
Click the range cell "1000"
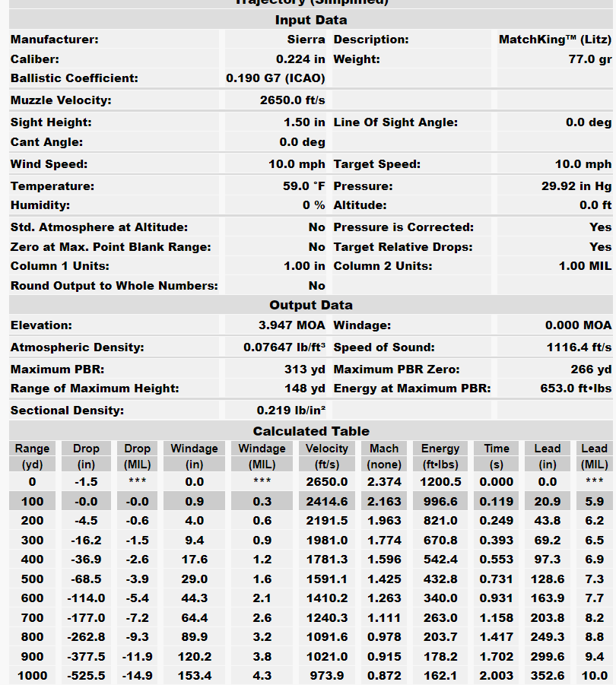click(x=33, y=677)
